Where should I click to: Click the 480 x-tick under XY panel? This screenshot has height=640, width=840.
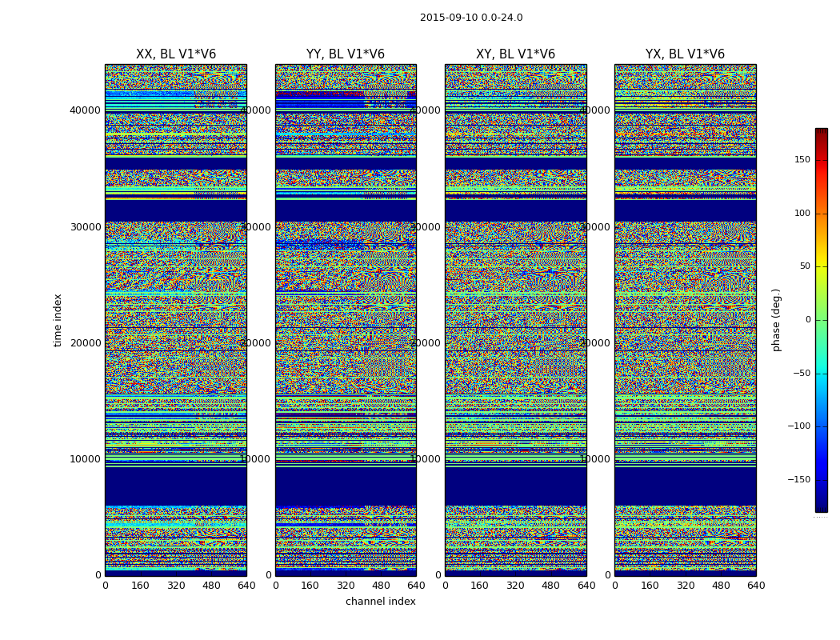click(550, 586)
